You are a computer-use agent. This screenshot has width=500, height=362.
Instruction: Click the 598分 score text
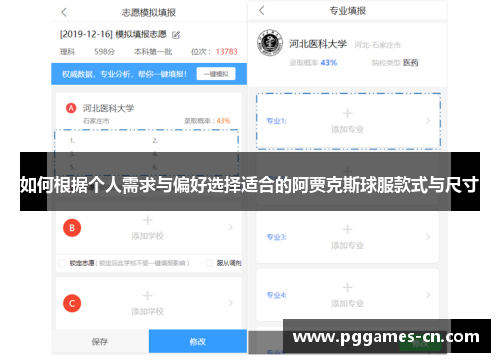coord(104,52)
